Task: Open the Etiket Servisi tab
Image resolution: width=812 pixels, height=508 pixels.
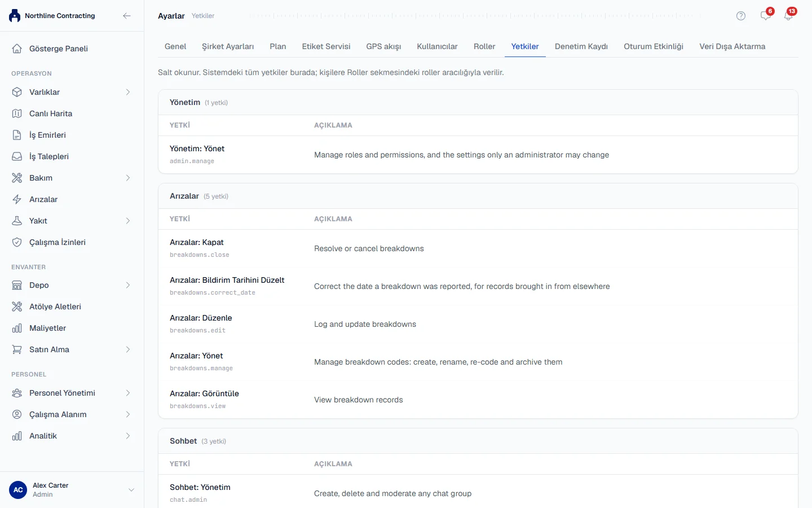Action: tap(326, 46)
